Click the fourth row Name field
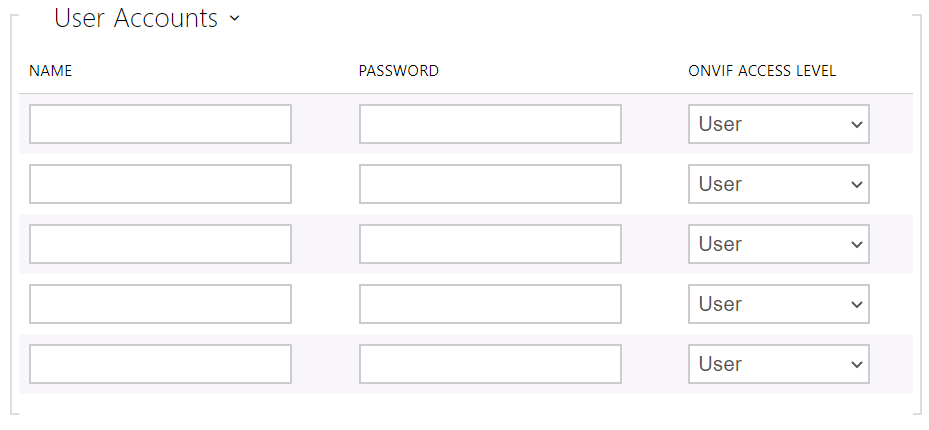929x430 pixels. coord(160,304)
